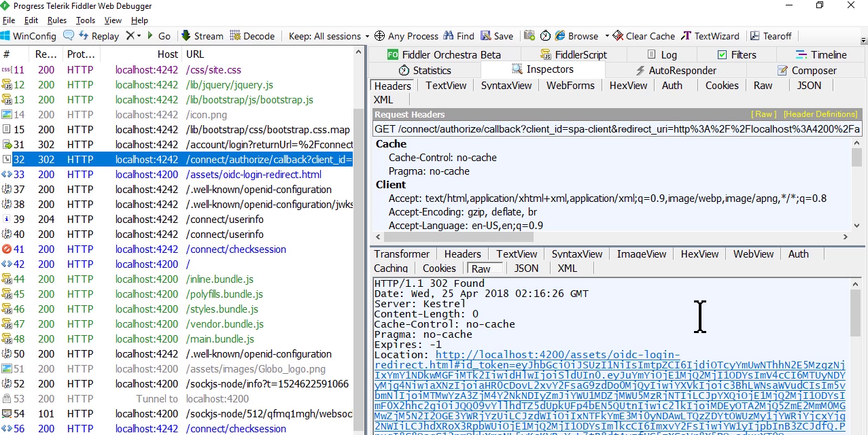Select the request Cookies tab
The height and width of the screenshot is (435, 868).
click(x=721, y=85)
